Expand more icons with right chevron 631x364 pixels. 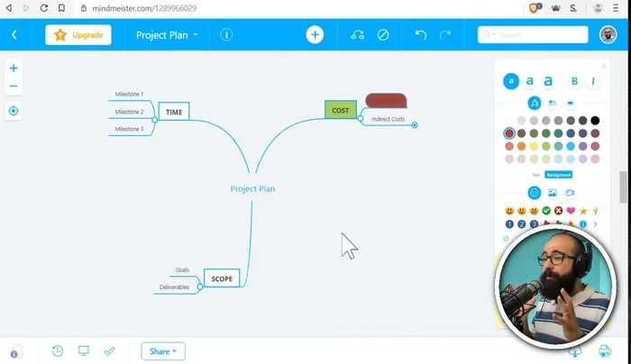595,223
